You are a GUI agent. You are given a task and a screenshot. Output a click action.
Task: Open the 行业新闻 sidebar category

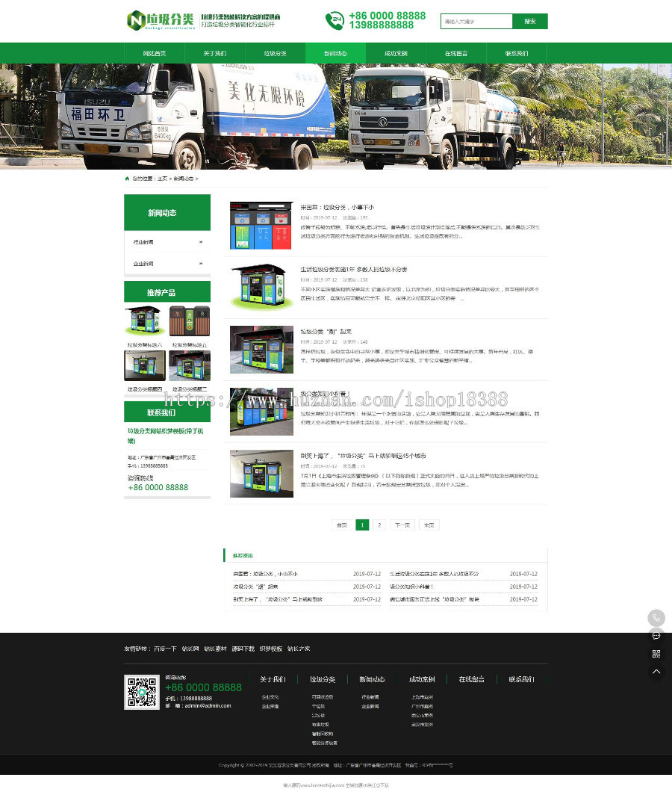coord(143,242)
